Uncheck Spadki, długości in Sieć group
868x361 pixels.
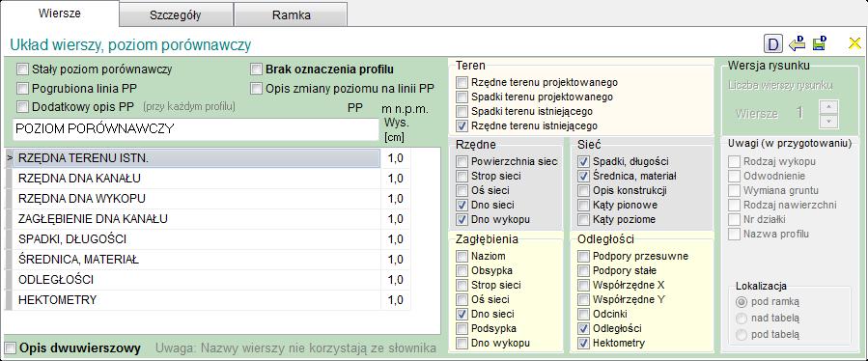pyautogui.click(x=583, y=161)
